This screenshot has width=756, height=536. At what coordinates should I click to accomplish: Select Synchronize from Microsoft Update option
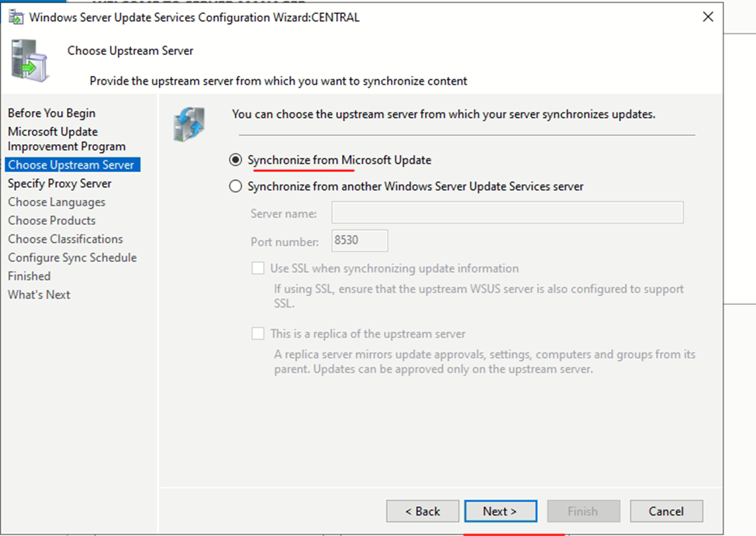236,160
